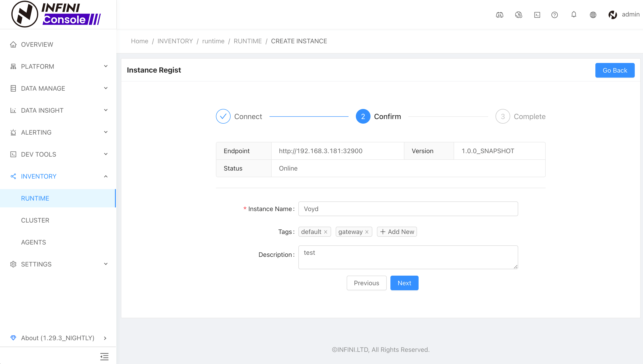Click the Go Back button
643x364 pixels.
[x=615, y=70]
